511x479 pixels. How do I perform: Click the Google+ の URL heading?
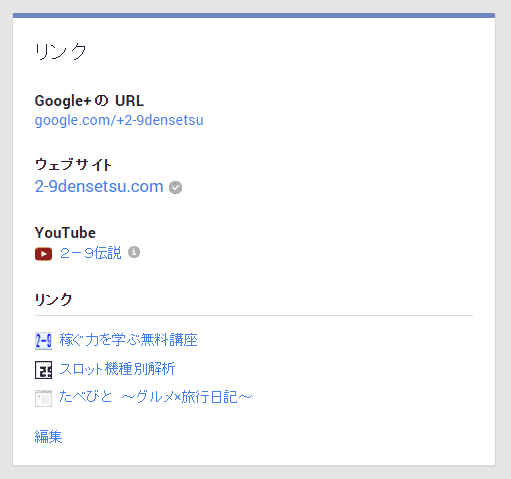(89, 101)
